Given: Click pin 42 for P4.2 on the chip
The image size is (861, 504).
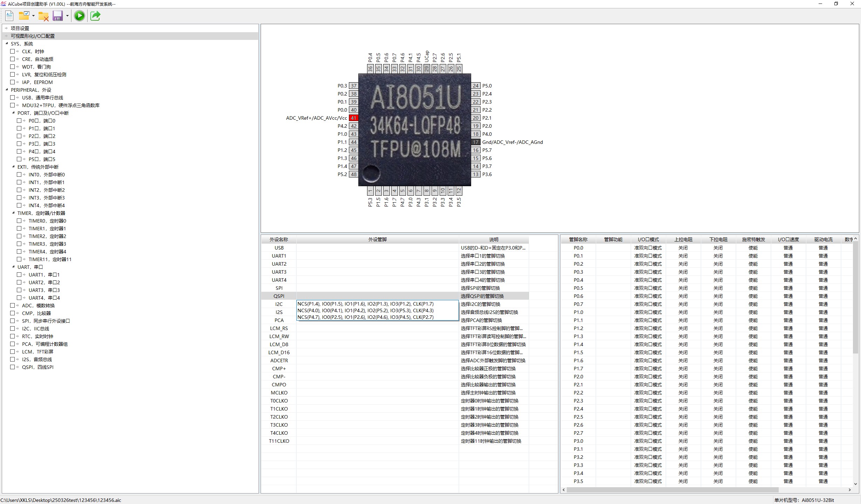Looking at the screenshot, I should pos(353,126).
